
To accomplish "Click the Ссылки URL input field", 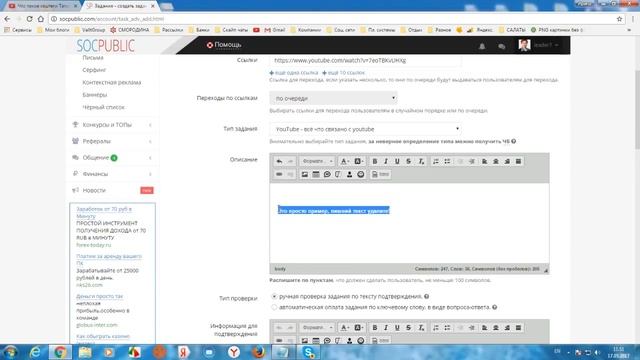I will (x=365, y=60).
